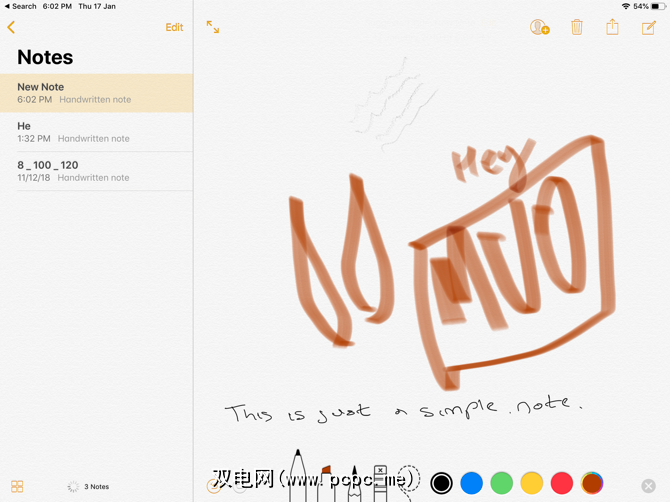
Task: Open the "New Note" handwritten note
Action: [x=96, y=93]
